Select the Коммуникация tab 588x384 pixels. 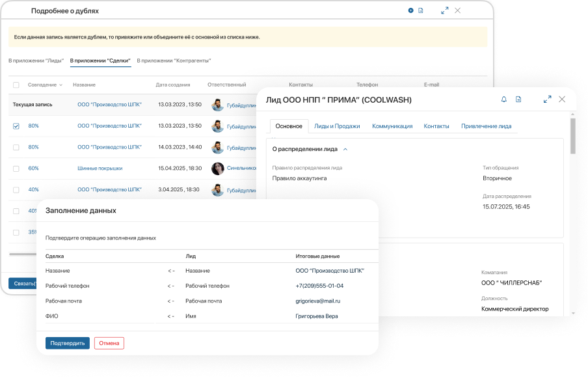click(392, 126)
